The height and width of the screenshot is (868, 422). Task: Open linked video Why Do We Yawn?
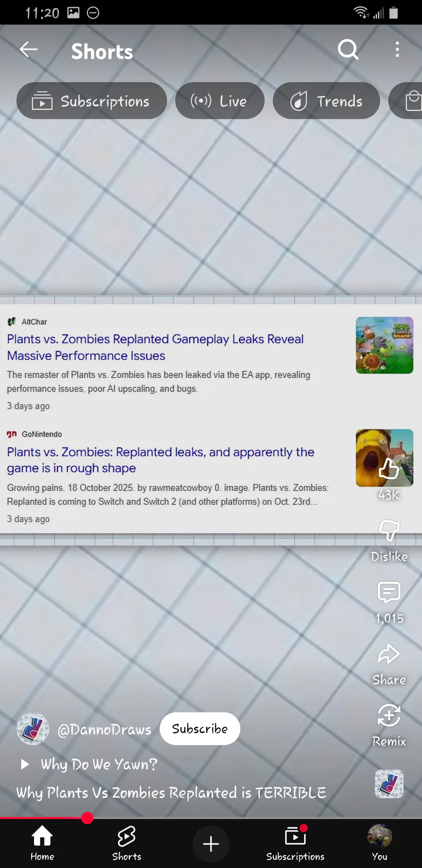(99, 765)
